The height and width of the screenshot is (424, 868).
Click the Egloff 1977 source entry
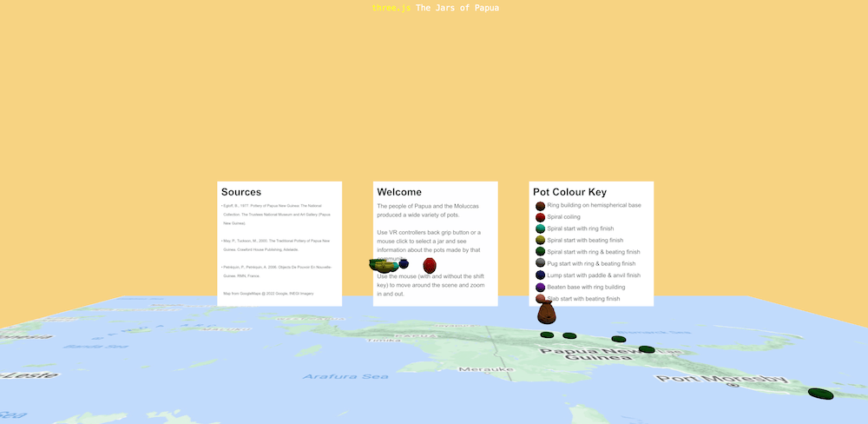(x=276, y=215)
